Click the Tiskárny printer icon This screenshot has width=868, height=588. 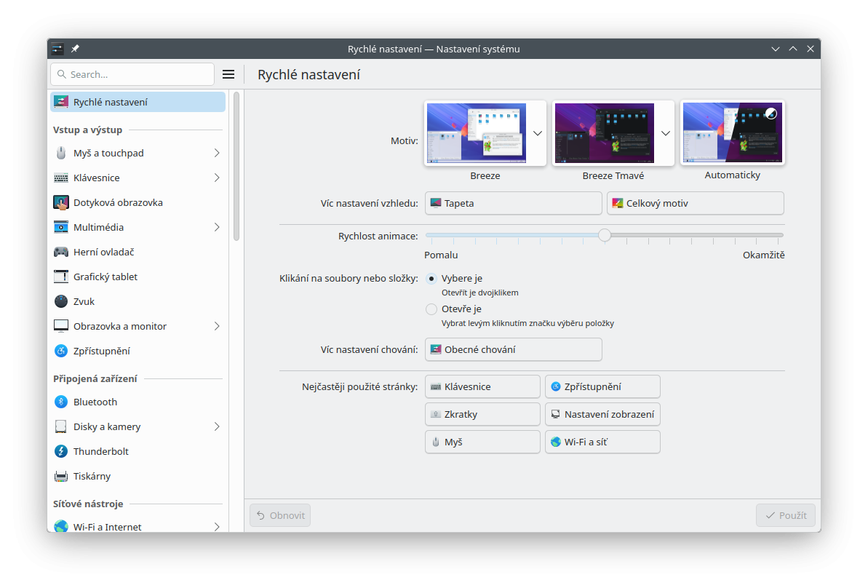(x=61, y=476)
